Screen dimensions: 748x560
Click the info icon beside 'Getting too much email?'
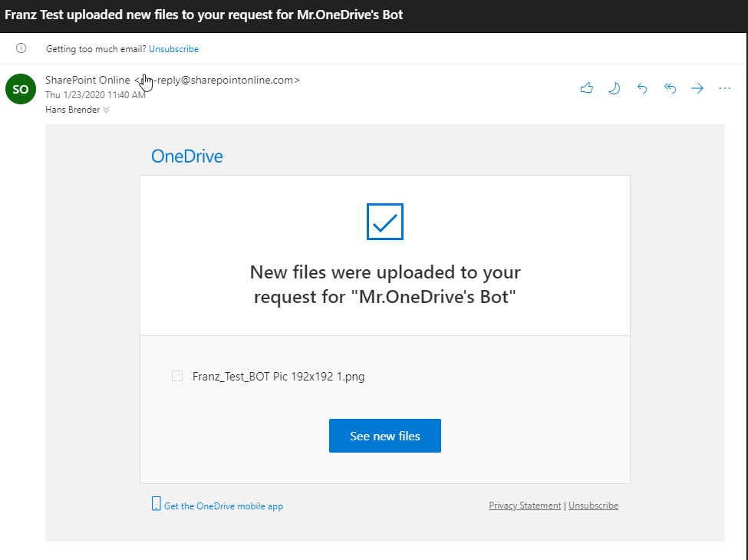[21, 48]
